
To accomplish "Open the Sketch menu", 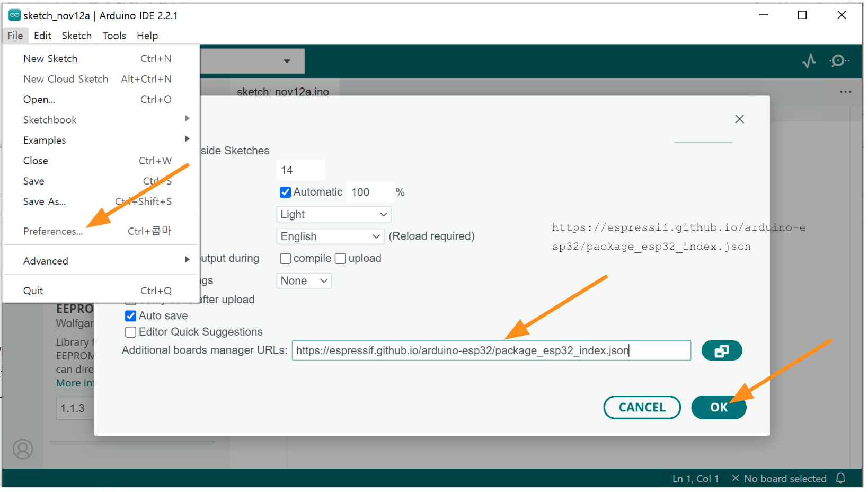I will [x=77, y=36].
